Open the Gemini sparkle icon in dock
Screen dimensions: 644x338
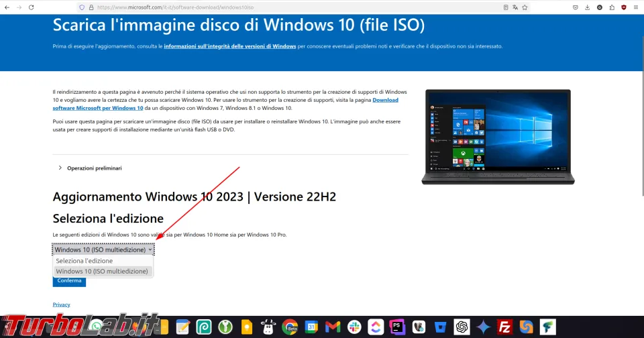coord(483,327)
